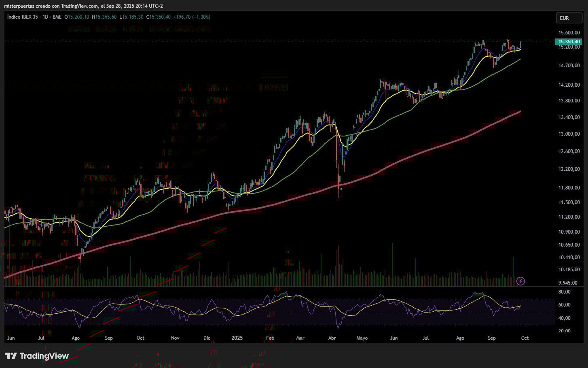Click the purple lightning bolt icon
588x368 pixels.
coord(521,281)
